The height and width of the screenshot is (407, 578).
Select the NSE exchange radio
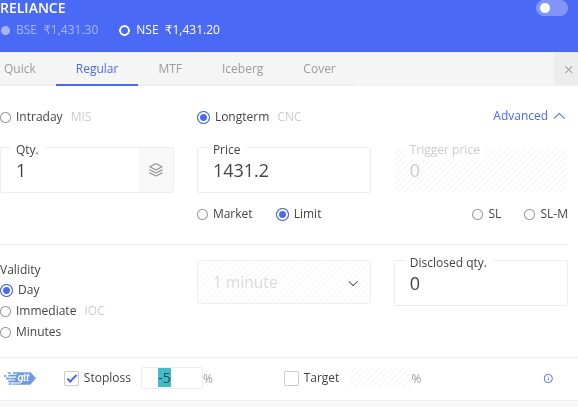pos(125,30)
